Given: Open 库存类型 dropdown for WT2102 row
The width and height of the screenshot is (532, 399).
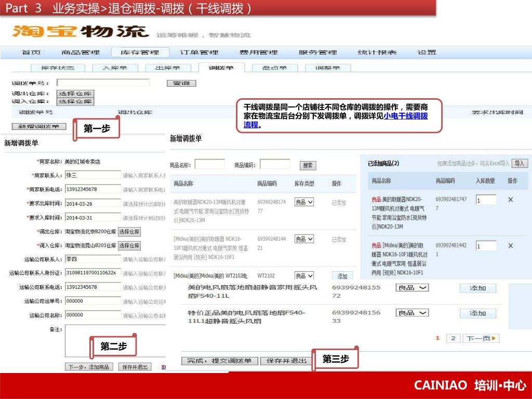Looking at the screenshot, I should (x=304, y=275).
